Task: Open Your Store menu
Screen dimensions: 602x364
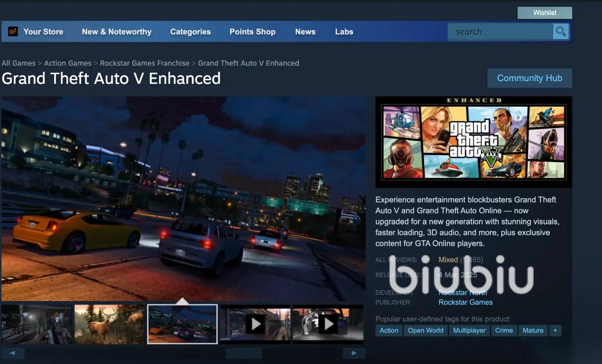Action: coord(43,31)
